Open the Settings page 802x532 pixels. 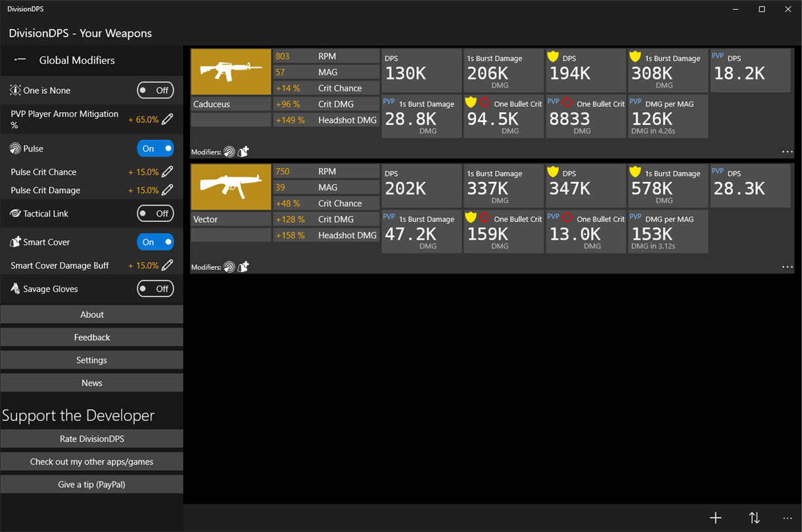92,360
